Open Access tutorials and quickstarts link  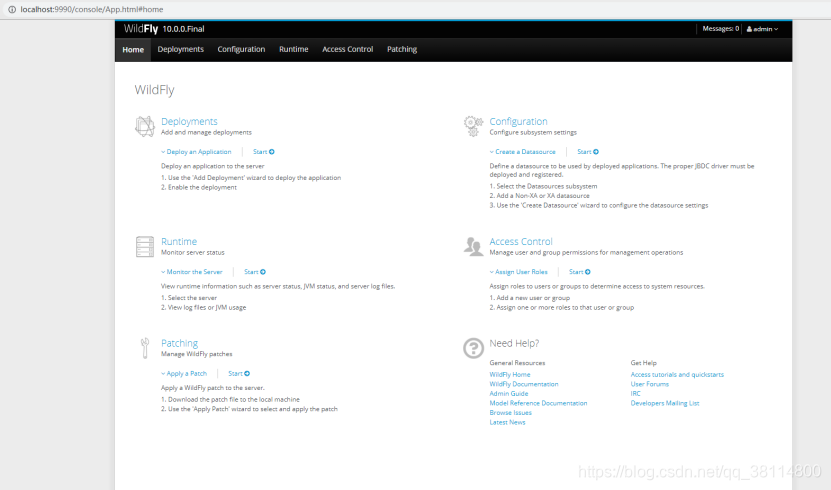point(677,375)
